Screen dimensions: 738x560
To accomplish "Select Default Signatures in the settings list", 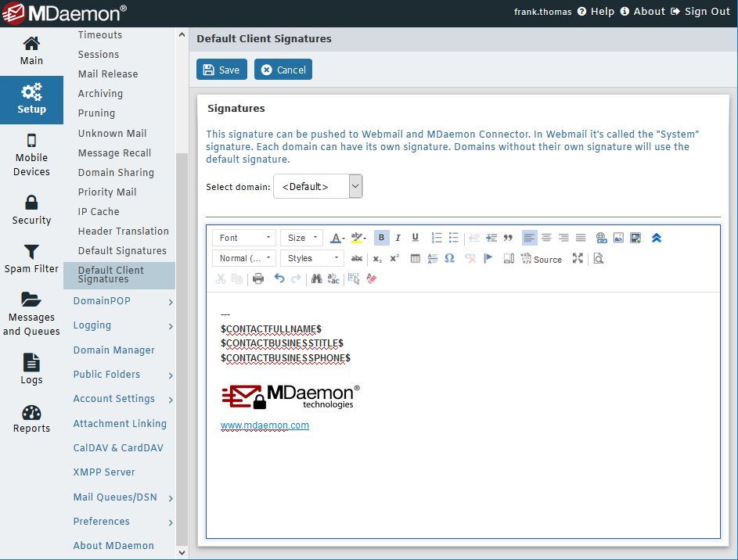I will click(x=122, y=250).
